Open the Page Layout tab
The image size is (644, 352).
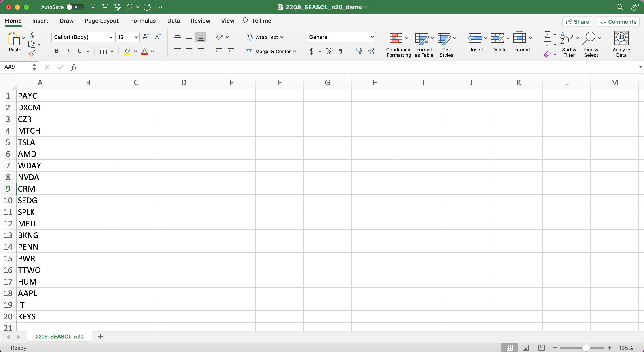102,21
